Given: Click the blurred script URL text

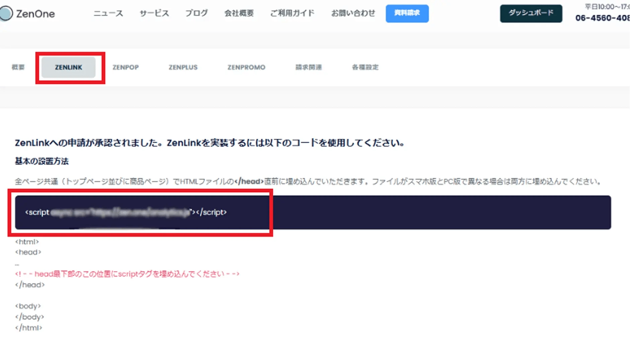Looking at the screenshot, I should [120, 212].
